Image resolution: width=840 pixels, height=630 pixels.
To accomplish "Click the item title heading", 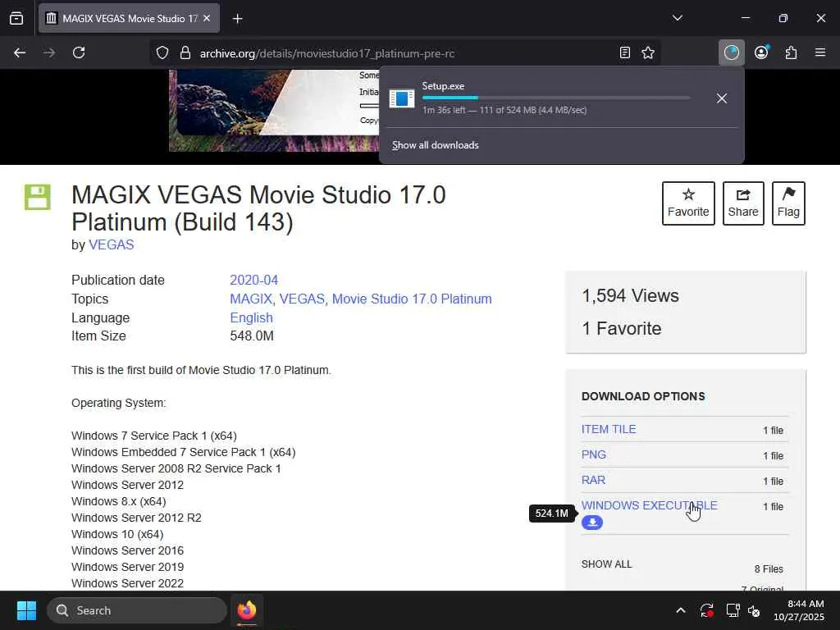I will [x=258, y=208].
